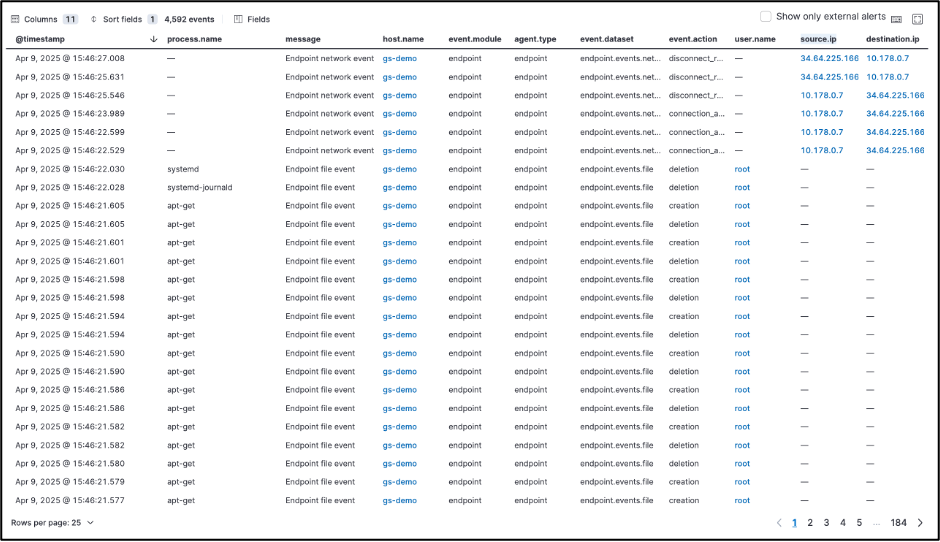Click timestamp 15:46:21.577 cell
Screen dimensions: 940x542
(x=70, y=500)
